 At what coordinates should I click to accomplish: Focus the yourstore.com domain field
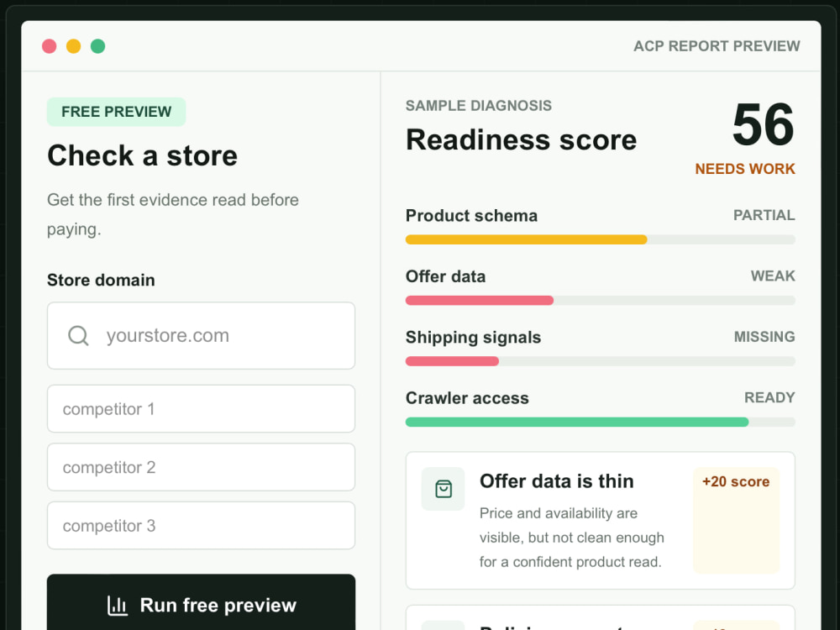(x=201, y=336)
